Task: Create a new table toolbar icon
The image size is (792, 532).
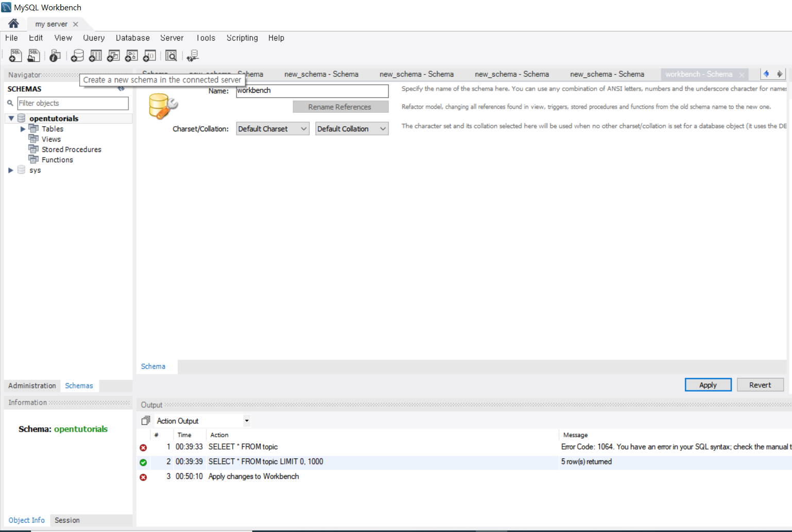Action: [95, 55]
